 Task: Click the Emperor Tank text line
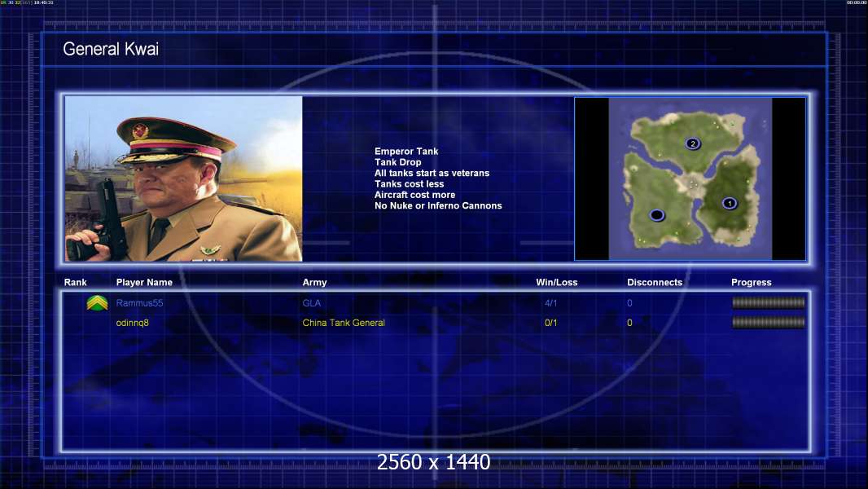[406, 152]
